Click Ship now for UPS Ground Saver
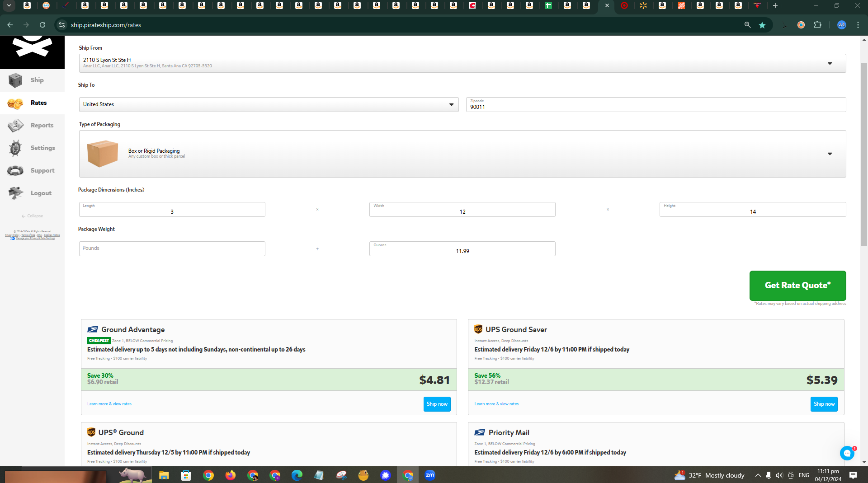 pyautogui.click(x=824, y=404)
